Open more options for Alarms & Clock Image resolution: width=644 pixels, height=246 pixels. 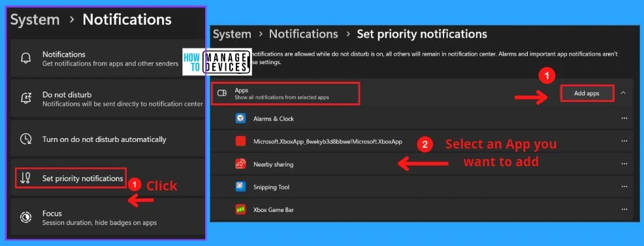[624, 118]
